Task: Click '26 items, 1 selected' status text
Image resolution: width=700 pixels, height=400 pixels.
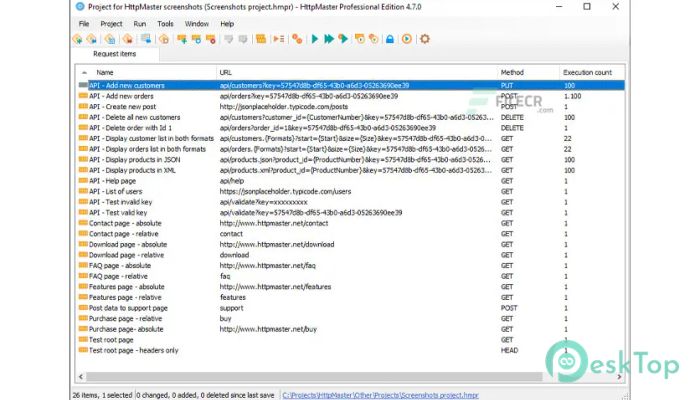Action: coord(102,396)
